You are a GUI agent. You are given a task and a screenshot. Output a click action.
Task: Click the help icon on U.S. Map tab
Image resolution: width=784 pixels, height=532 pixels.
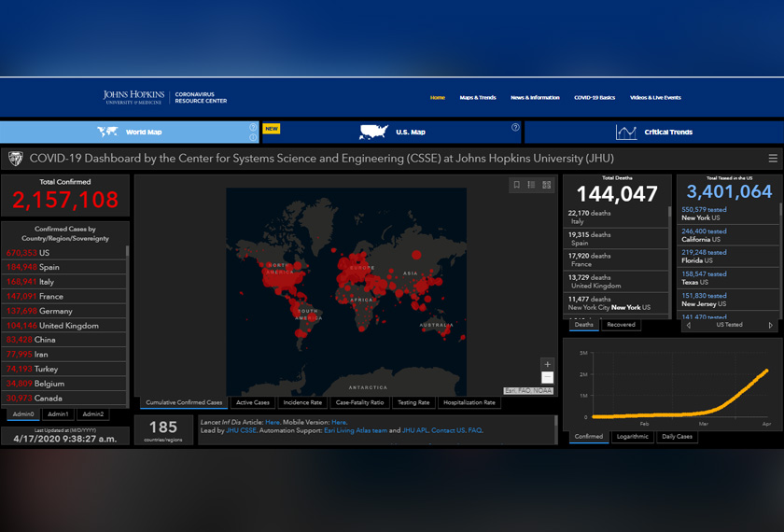515,128
